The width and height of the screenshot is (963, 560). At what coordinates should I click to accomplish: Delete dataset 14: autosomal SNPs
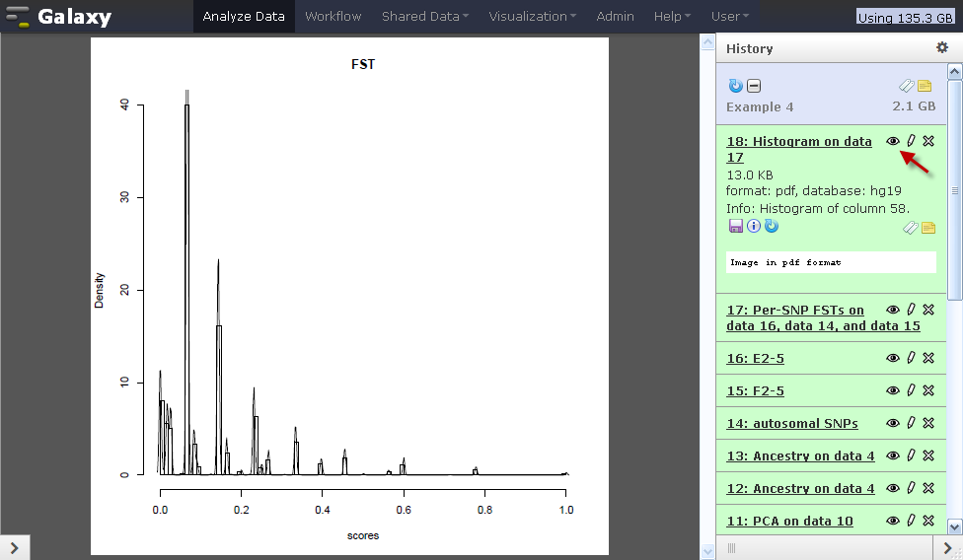click(x=928, y=423)
